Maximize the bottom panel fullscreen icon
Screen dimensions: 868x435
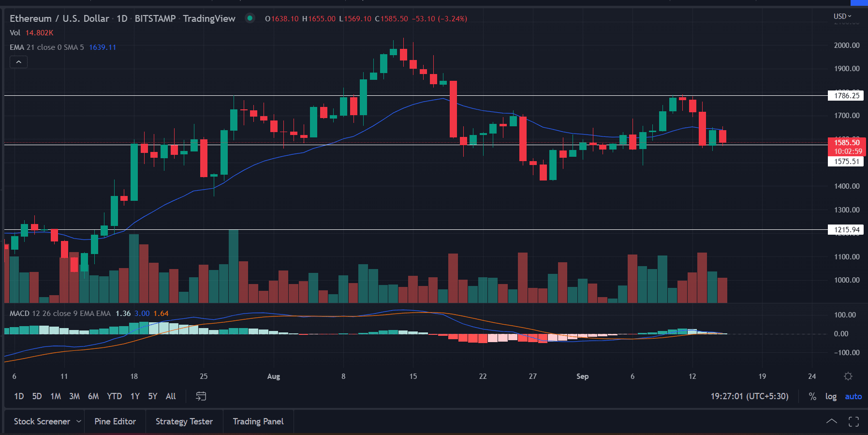pyautogui.click(x=853, y=421)
